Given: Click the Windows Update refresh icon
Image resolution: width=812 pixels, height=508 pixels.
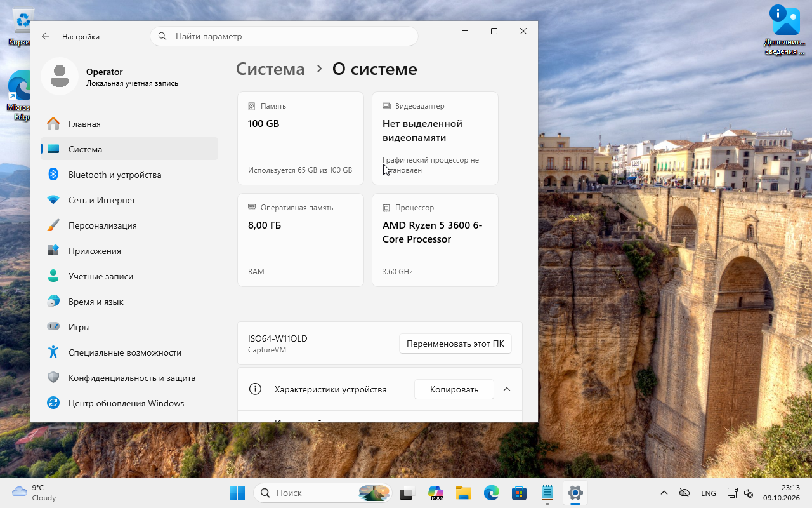Looking at the screenshot, I should (53, 403).
